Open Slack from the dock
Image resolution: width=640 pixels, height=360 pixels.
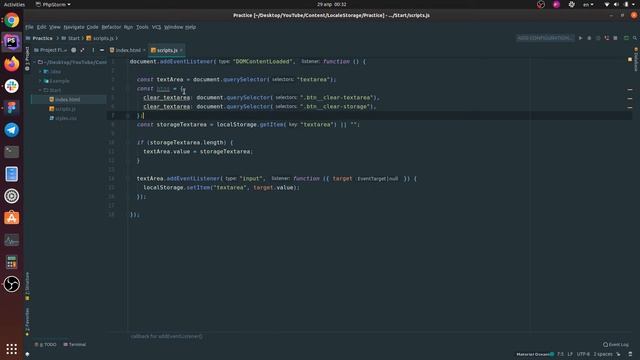[11, 86]
